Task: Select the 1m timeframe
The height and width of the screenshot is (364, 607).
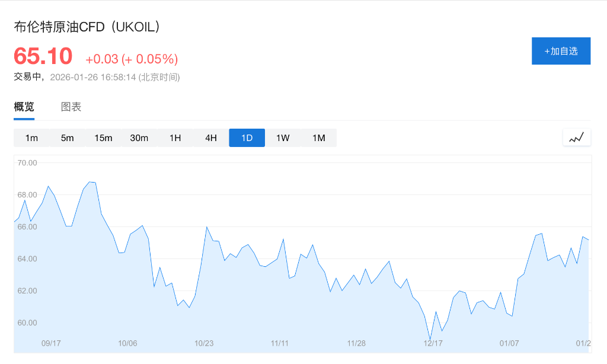Action: coord(31,138)
